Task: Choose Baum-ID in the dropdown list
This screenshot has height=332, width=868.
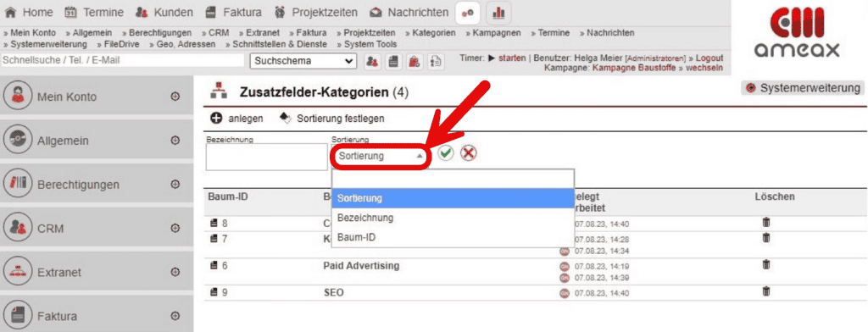Action: (x=453, y=237)
